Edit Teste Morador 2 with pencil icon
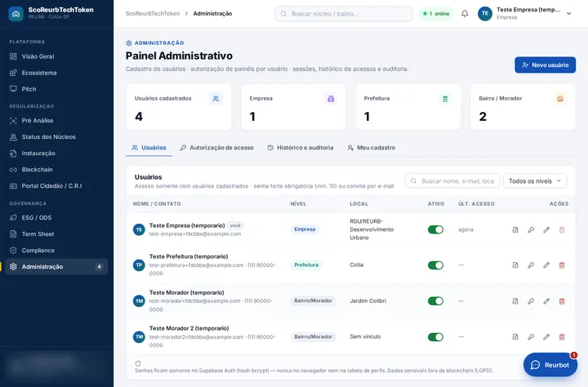 tap(546, 336)
